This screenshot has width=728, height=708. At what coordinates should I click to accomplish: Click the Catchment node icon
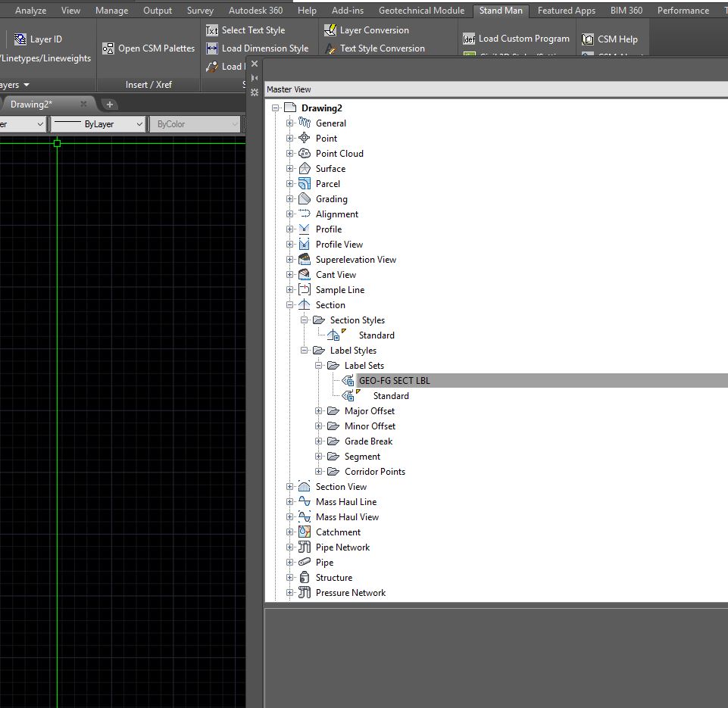click(x=305, y=532)
